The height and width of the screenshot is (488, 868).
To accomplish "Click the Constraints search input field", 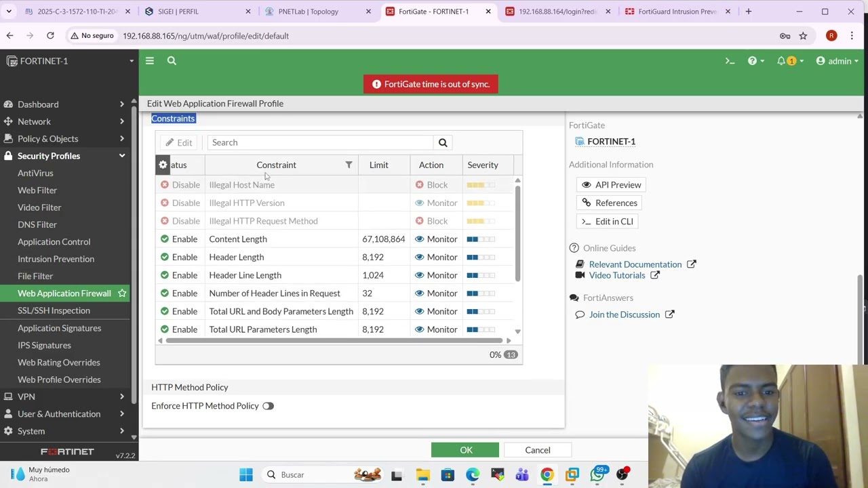I will point(320,142).
